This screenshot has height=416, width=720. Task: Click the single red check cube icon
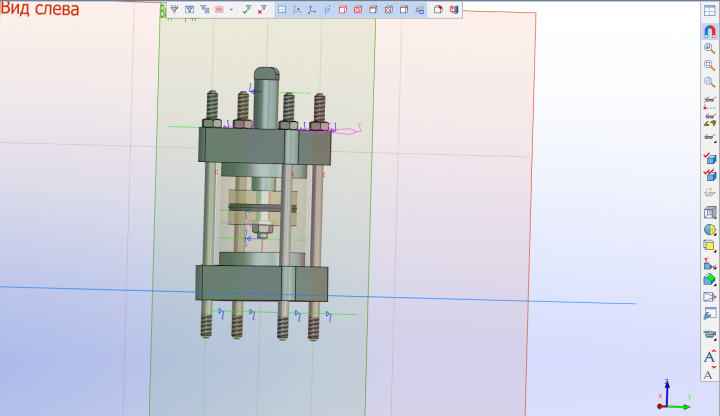tap(709, 158)
